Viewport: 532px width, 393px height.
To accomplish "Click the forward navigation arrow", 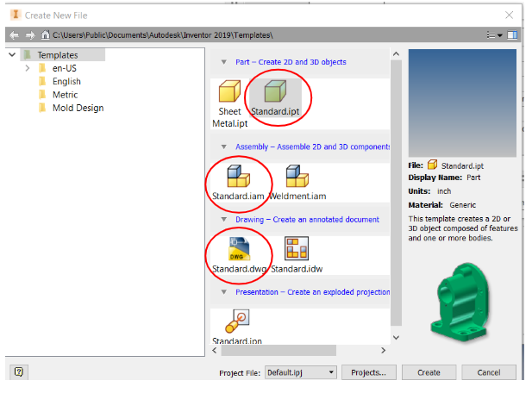I will click(30, 35).
